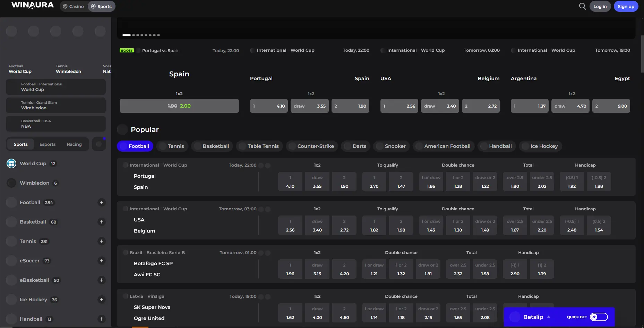Switch to the Sports header tab
The width and height of the screenshot is (644, 328).
pyautogui.click(x=101, y=6)
